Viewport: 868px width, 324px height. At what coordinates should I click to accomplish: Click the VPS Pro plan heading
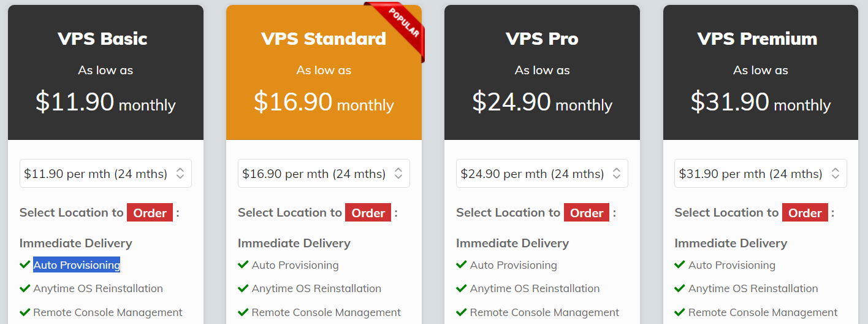(542, 39)
